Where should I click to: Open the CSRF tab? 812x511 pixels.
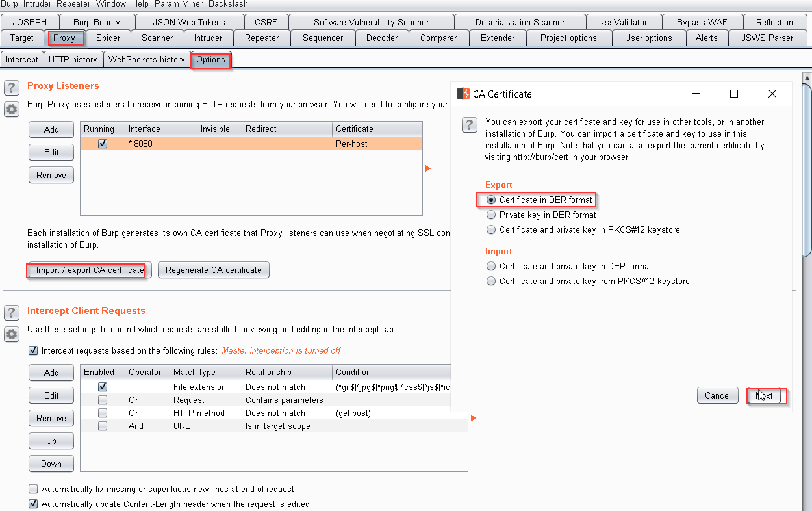click(x=266, y=22)
